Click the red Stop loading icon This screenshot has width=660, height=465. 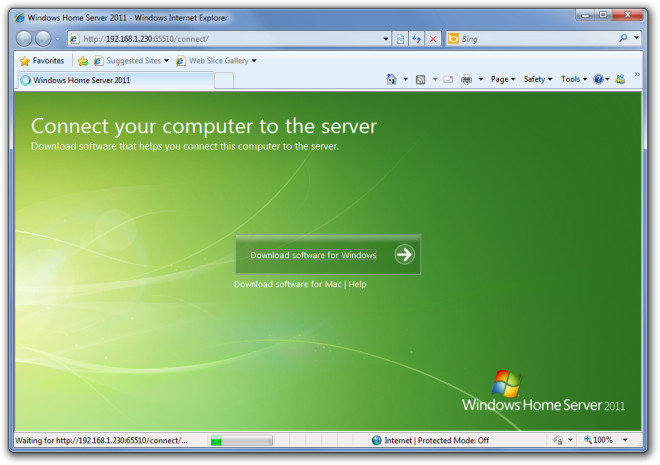click(433, 39)
